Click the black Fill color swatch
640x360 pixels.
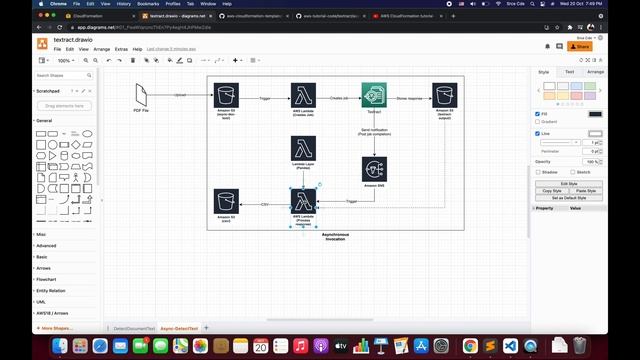pos(595,114)
